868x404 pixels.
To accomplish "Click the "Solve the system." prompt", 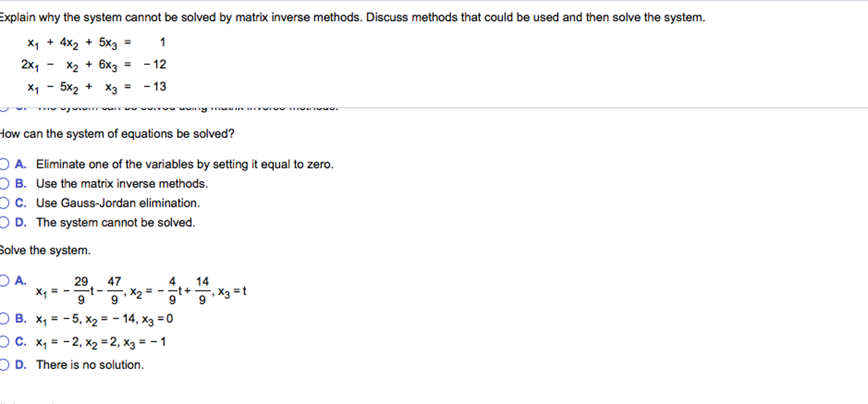I will pyautogui.click(x=45, y=250).
